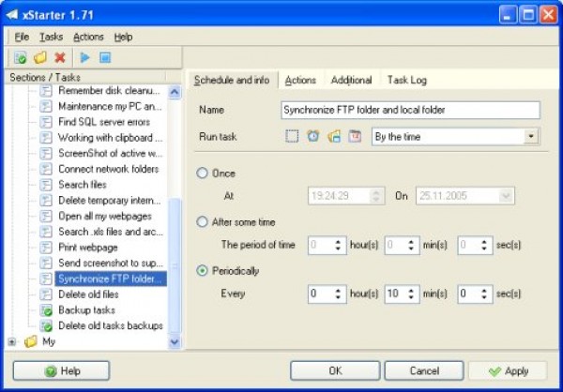This screenshot has height=392, width=563.
Task: Click the Backup tasks tree item
Action: 86,309
